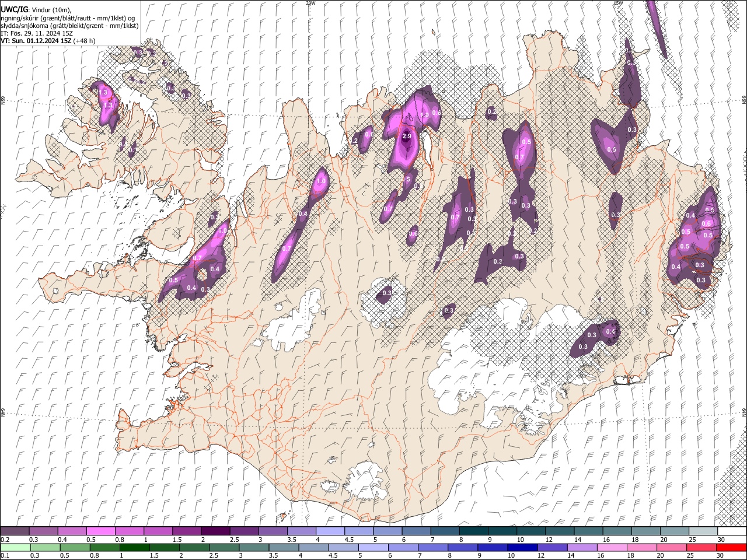
Task: Click the 'Vindur (10m)' text in the header
Action: pyautogui.click(x=51, y=10)
